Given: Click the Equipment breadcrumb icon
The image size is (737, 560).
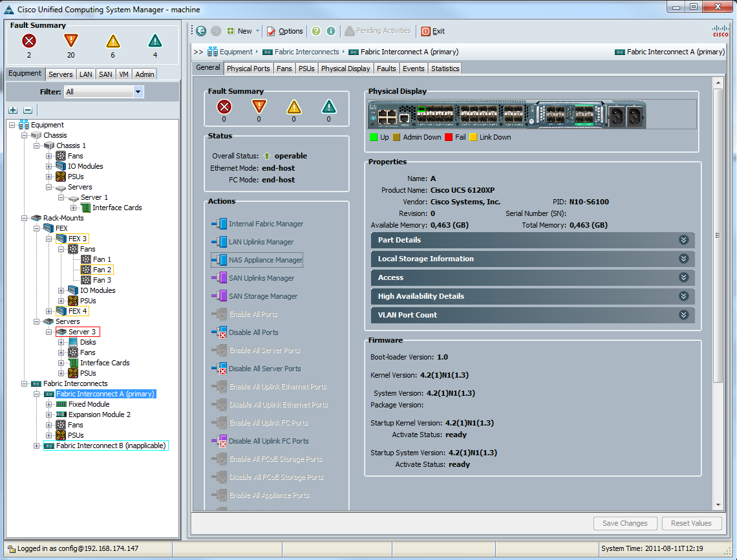Looking at the screenshot, I should click(x=213, y=52).
